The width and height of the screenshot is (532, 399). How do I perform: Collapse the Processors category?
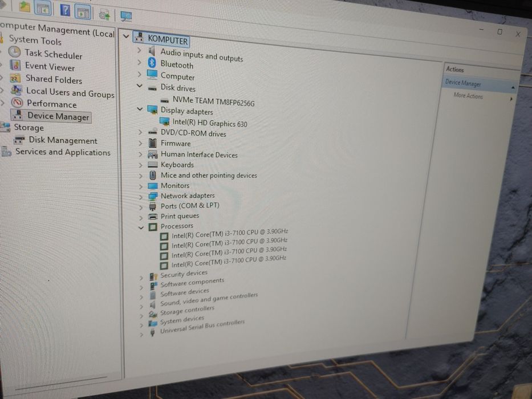141,227
